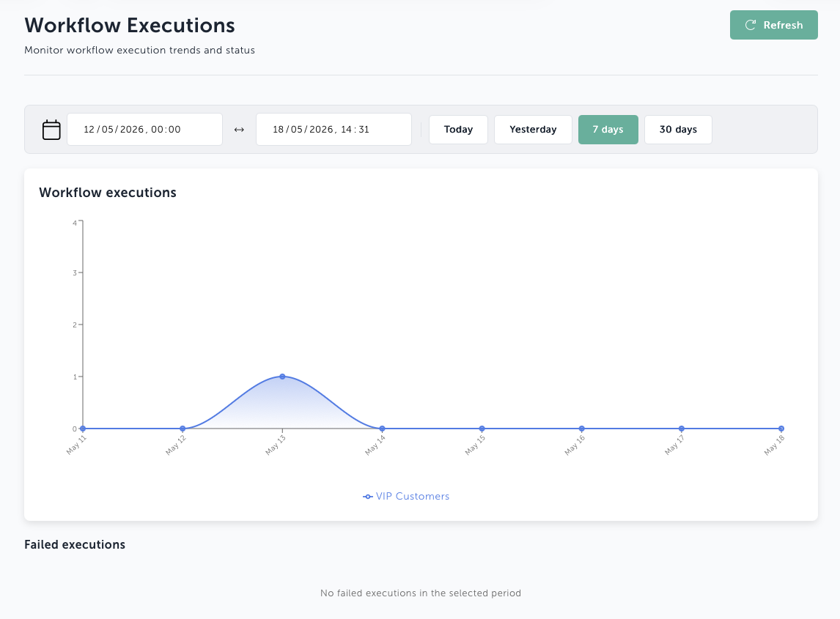Click the May 15 data point

[482, 429]
